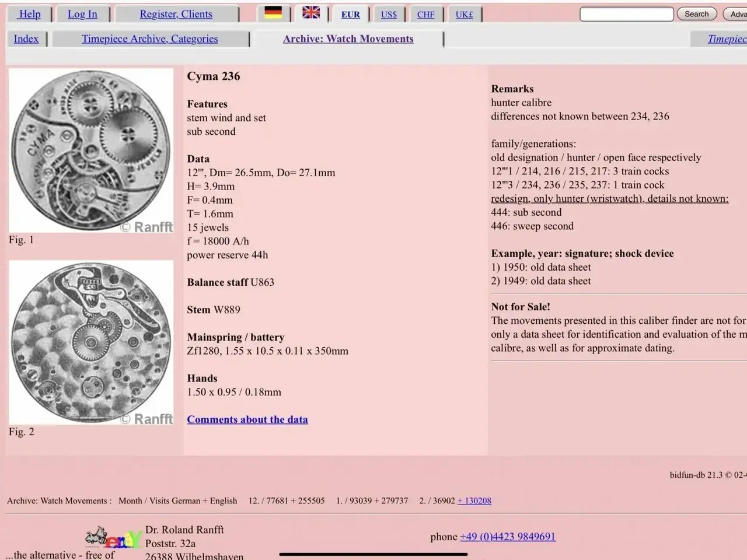Open the Fig. 1 Cyma movement image

91,150
